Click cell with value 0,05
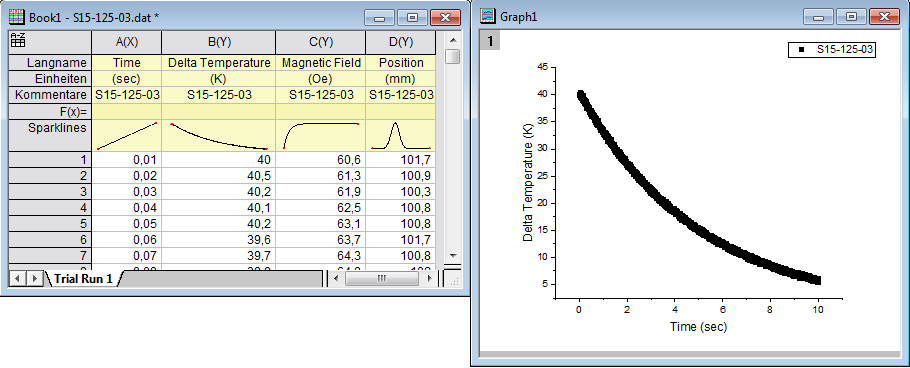This screenshot has width=910, height=368. 127,224
